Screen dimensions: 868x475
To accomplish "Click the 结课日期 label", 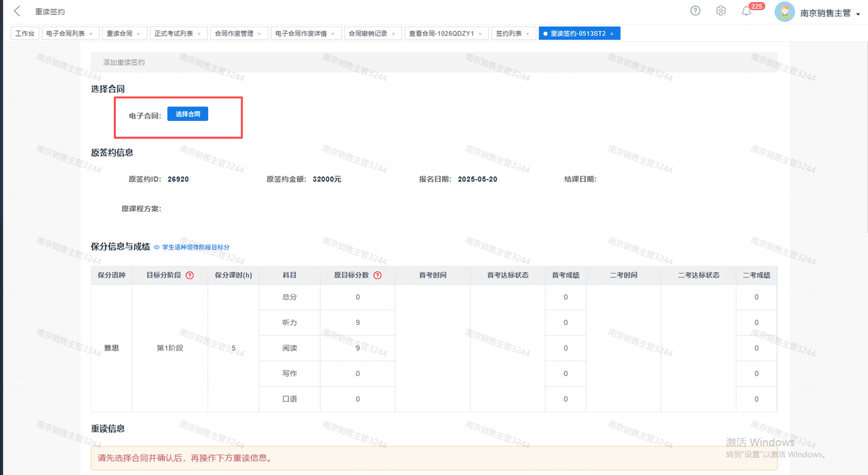I will [580, 179].
